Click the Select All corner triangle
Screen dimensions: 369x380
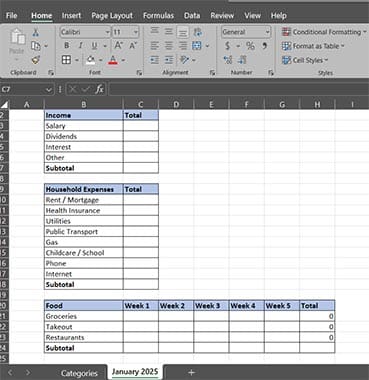click(x=4, y=105)
